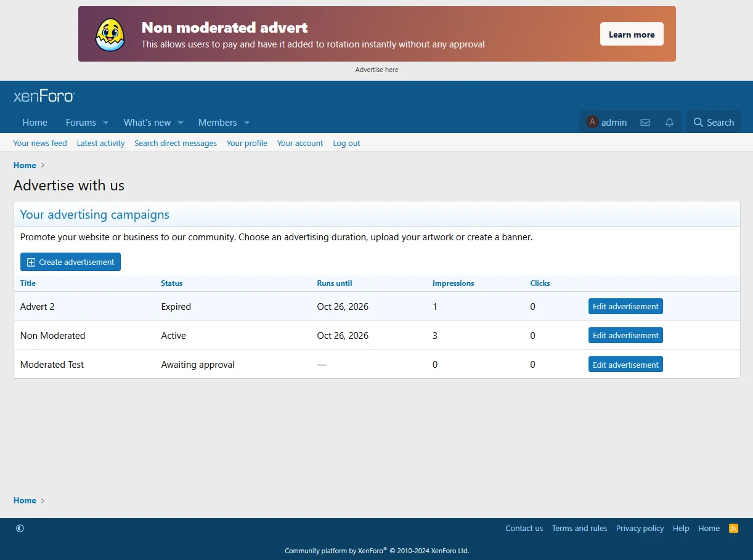Click the top Home breadcrumb

(x=25, y=165)
